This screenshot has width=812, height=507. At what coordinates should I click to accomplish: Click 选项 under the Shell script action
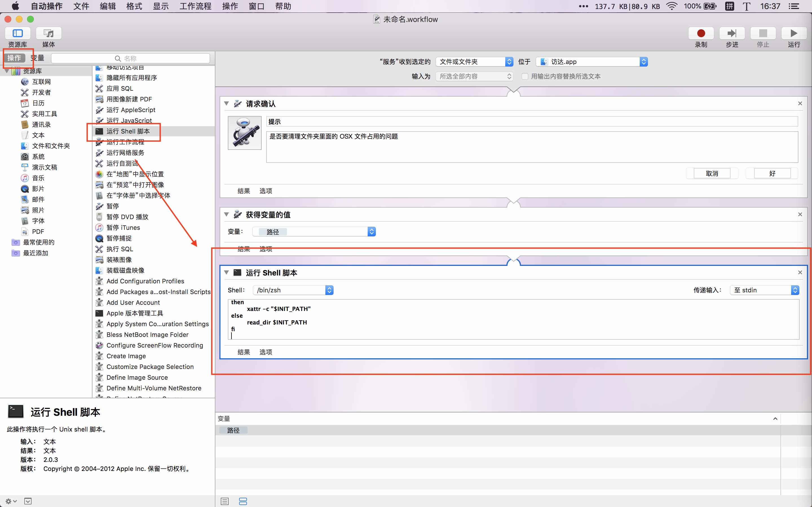(x=265, y=352)
